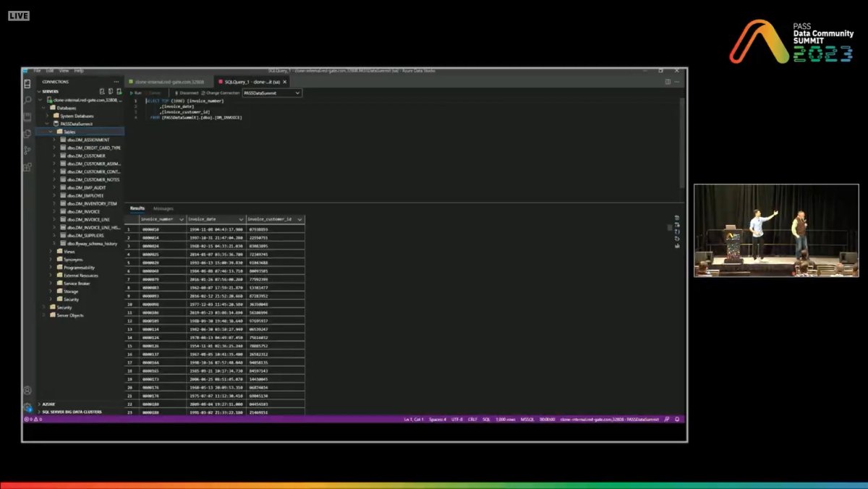Open the Source Control view icon
Image resolution: width=868 pixels, height=489 pixels.
pos(27,150)
